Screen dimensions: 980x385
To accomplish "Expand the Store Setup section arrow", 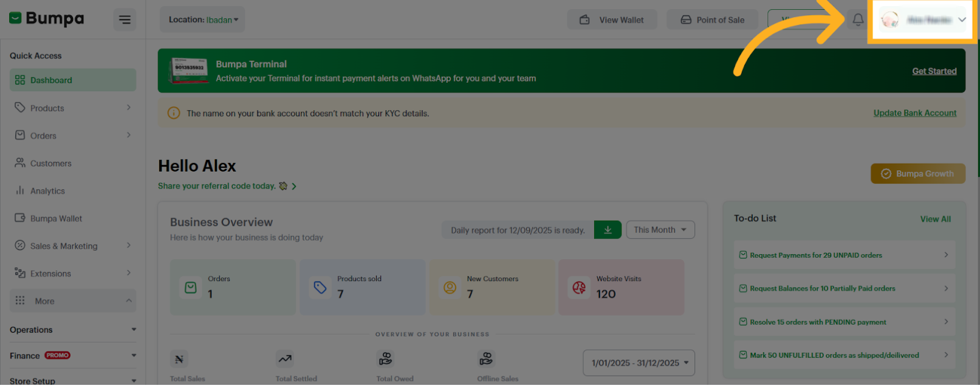I will point(134,381).
